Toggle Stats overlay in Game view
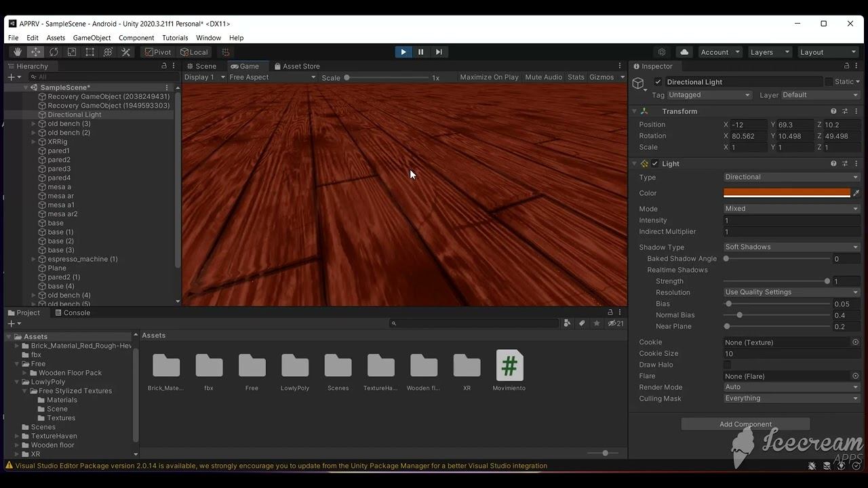The width and height of the screenshot is (868, 488). 576,77
